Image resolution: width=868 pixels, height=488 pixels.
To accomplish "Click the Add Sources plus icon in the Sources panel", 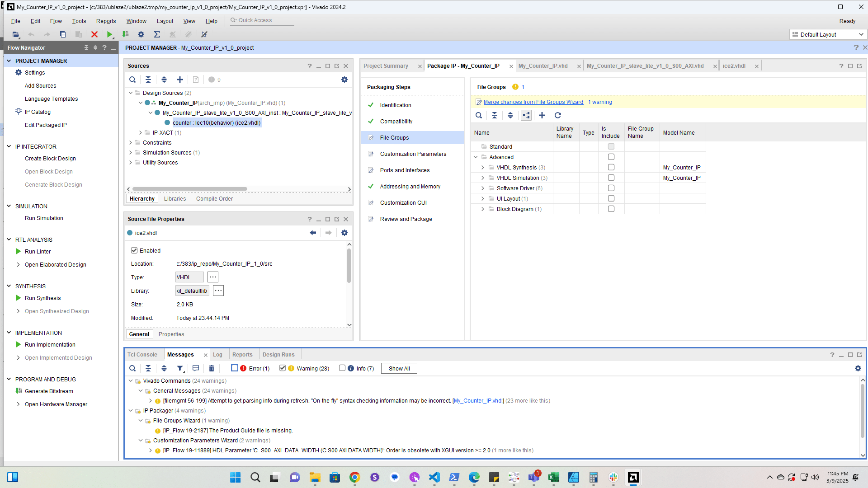I will [x=180, y=80].
